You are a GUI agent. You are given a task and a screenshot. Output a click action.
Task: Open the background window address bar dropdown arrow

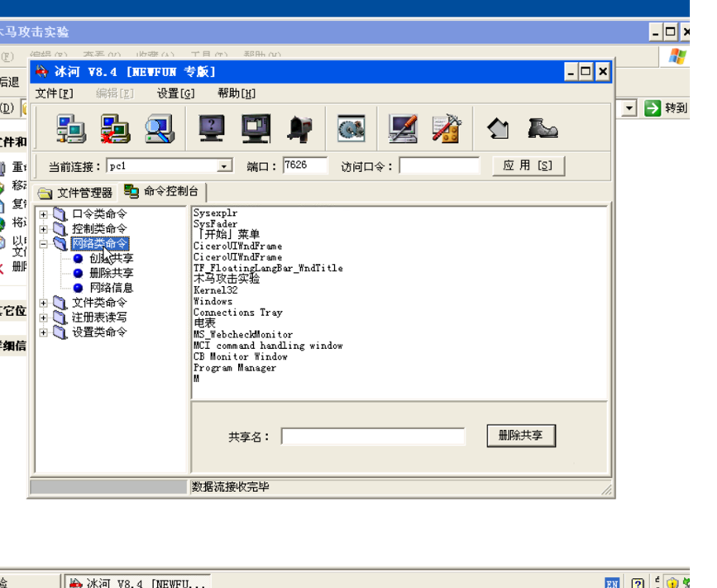coord(629,108)
